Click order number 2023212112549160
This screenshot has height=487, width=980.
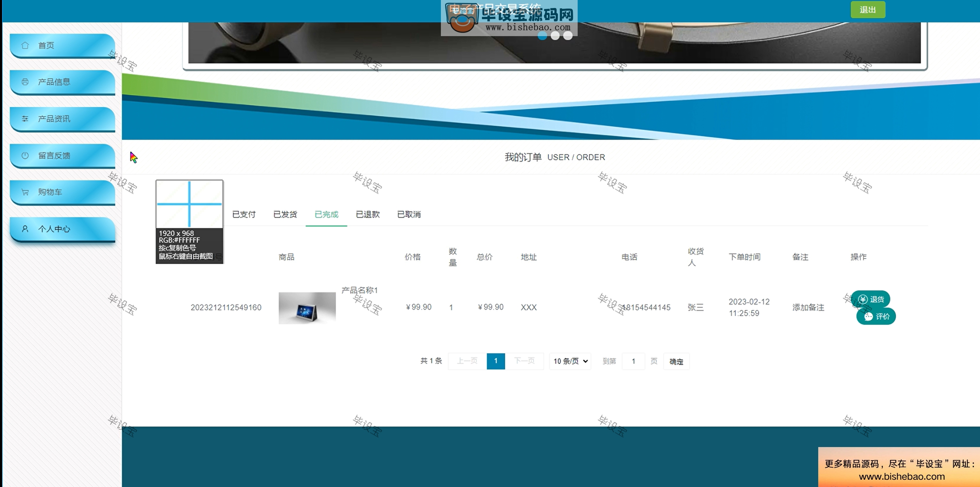click(x=226, y=307)
